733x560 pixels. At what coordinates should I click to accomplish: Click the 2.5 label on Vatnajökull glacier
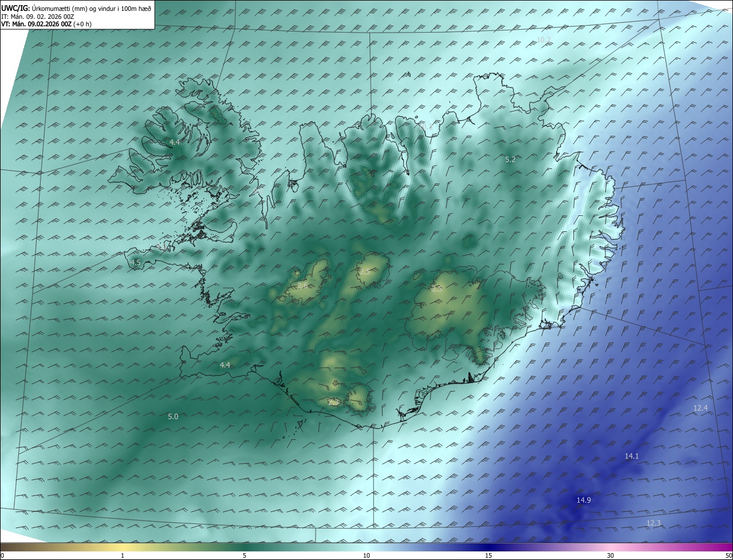pos(436,289)
